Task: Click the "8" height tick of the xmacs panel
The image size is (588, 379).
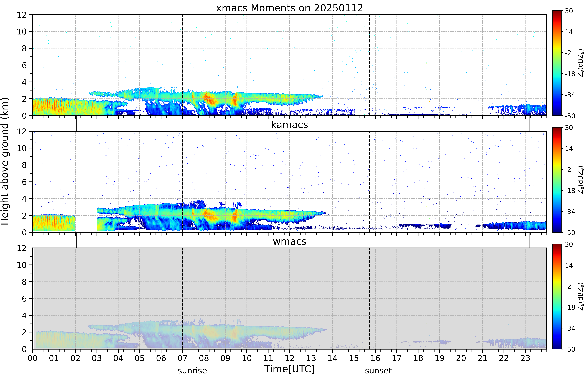Action: point(24,48)
